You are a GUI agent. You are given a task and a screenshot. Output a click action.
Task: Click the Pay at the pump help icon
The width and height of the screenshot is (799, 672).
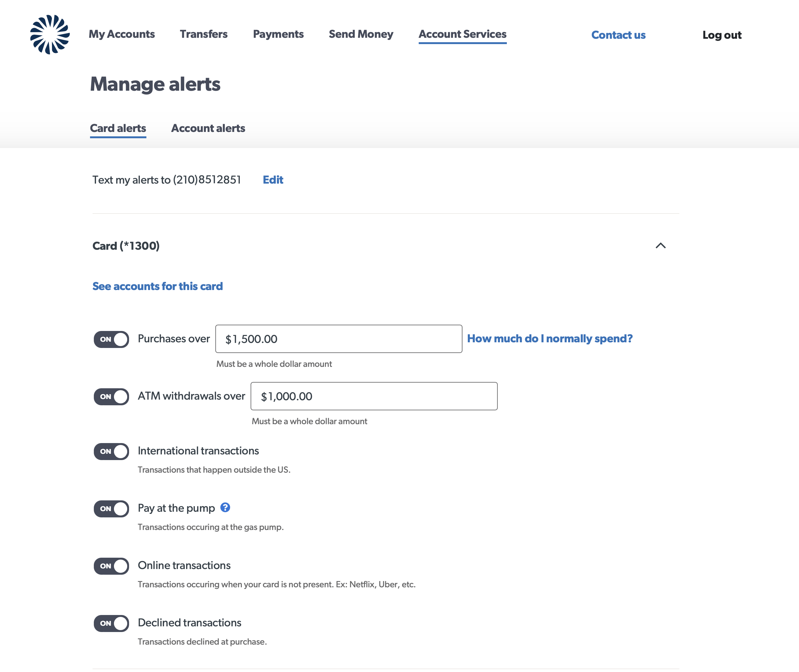pos(225,507)
